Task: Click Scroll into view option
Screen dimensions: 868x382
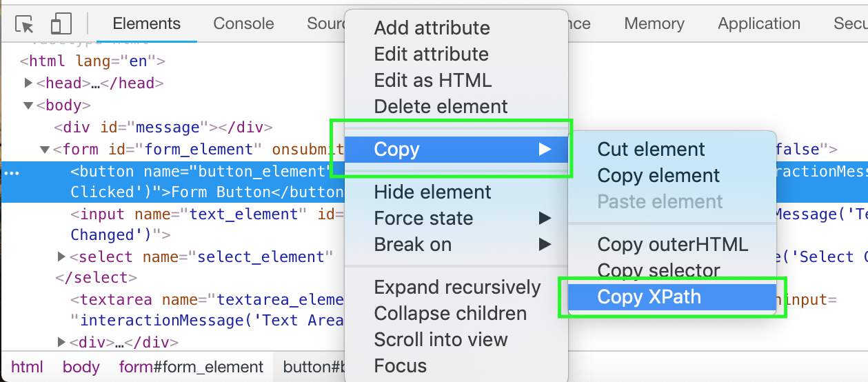Action: pos(441,339)
